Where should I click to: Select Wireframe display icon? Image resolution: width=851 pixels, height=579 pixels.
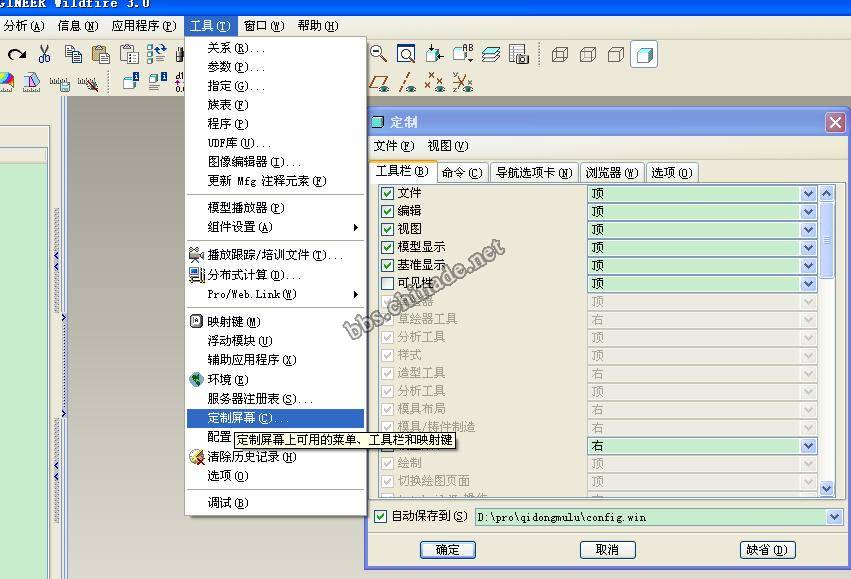(560, 54)
